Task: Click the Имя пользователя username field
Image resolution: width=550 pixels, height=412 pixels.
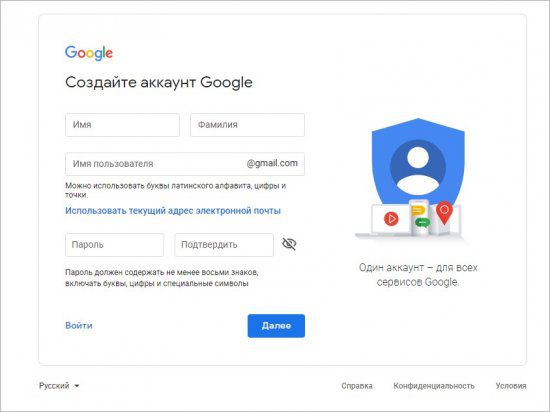Action: [x=185, y=164]
